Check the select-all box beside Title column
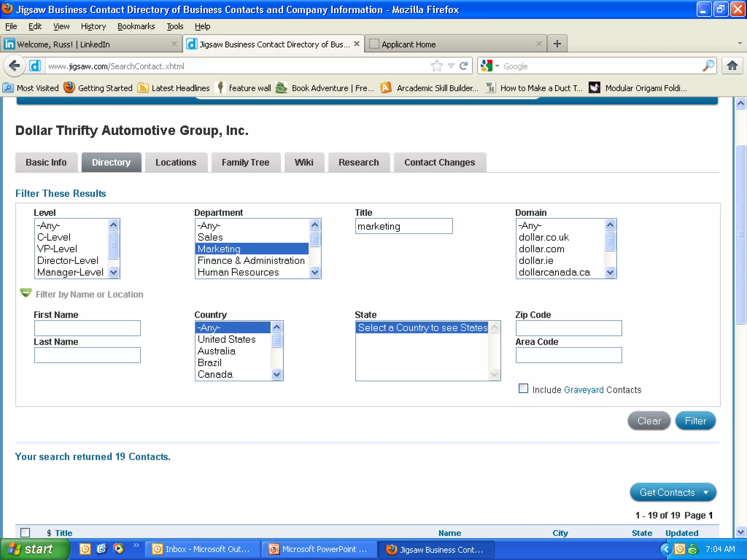The image size is (747, 560). tap(25, 533)
